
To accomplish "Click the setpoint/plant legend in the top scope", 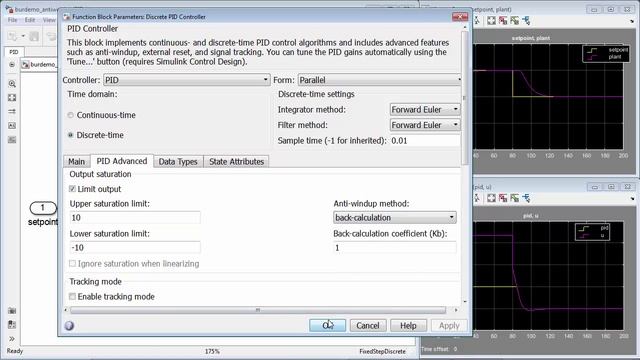I will [x=606, y=53].
